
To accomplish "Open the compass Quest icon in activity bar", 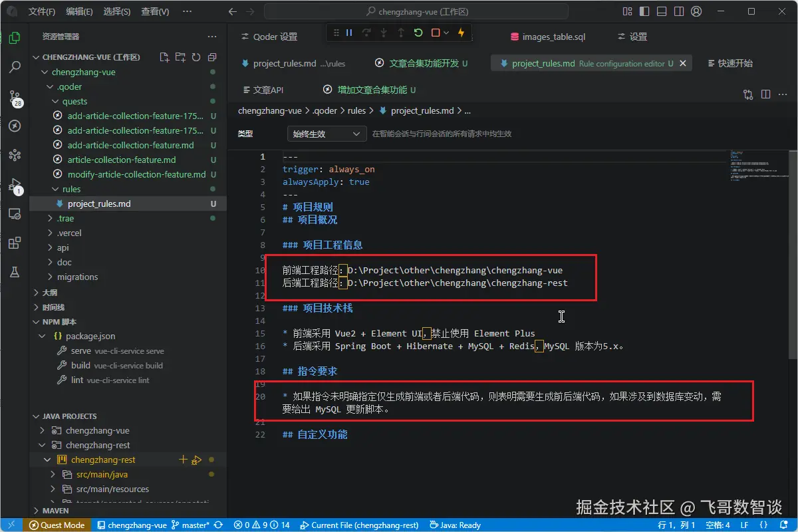I will coord(14,126).
